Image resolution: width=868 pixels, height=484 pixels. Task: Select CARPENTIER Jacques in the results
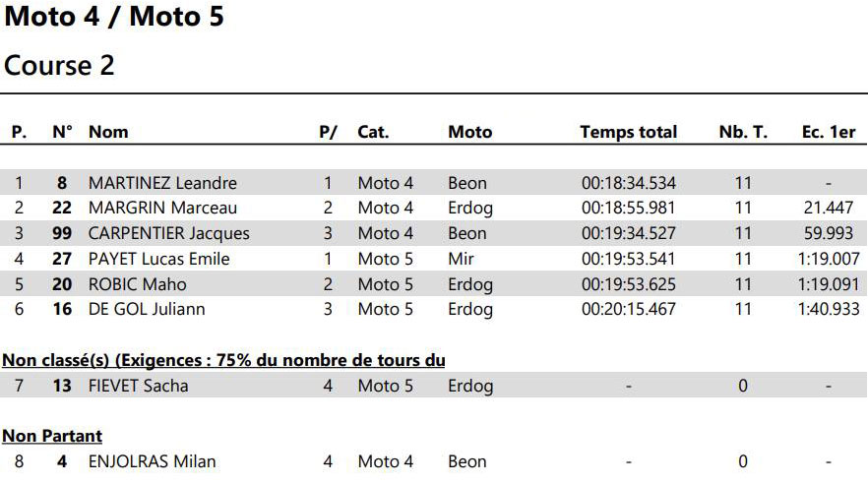tap(168, 233)
